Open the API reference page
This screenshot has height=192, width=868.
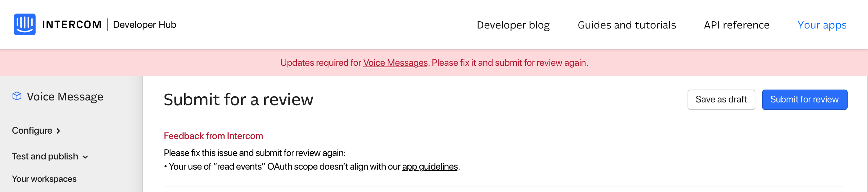tap(736, 25)
